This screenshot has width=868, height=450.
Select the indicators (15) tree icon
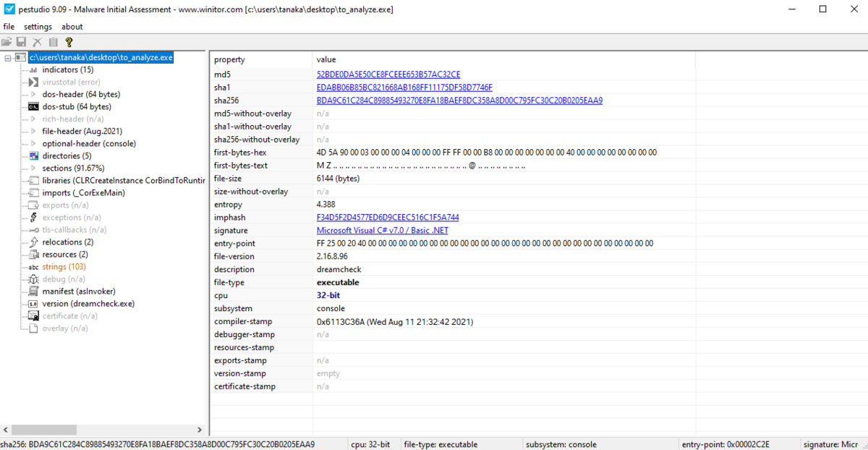(x=33, y=69)
